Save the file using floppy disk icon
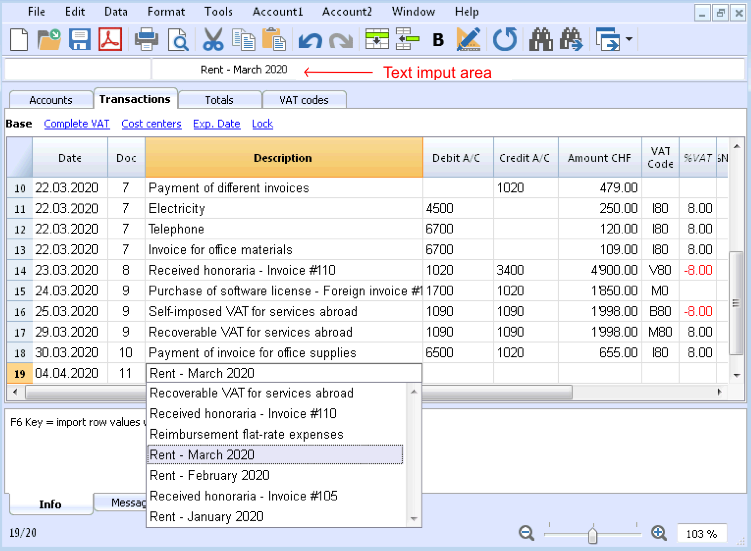The height and width of the screenshot is (551, 751). coord(80,40)
